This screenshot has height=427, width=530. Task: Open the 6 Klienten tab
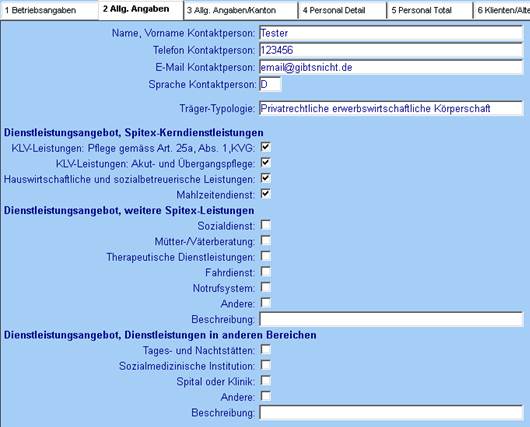[x=502, y=10]
